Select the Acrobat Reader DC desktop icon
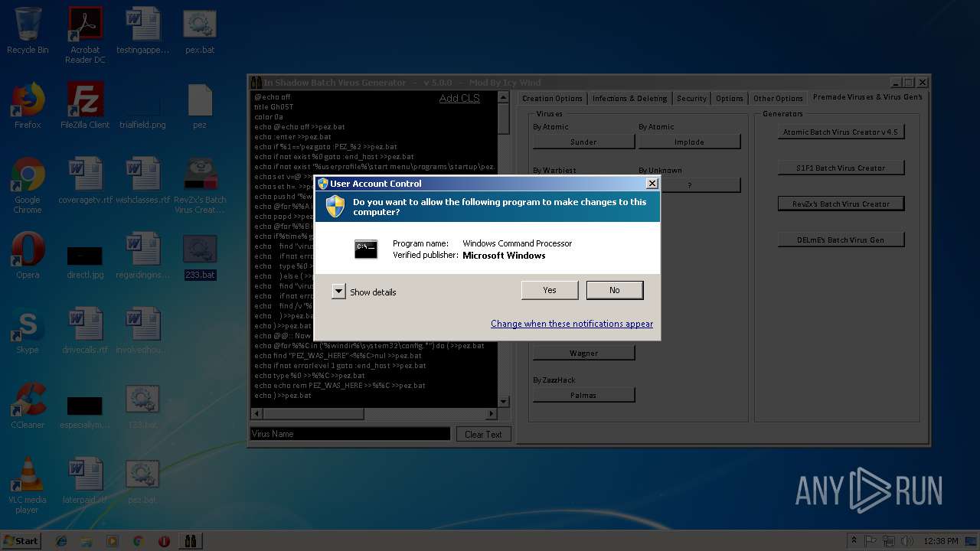 tap(85, 35)
